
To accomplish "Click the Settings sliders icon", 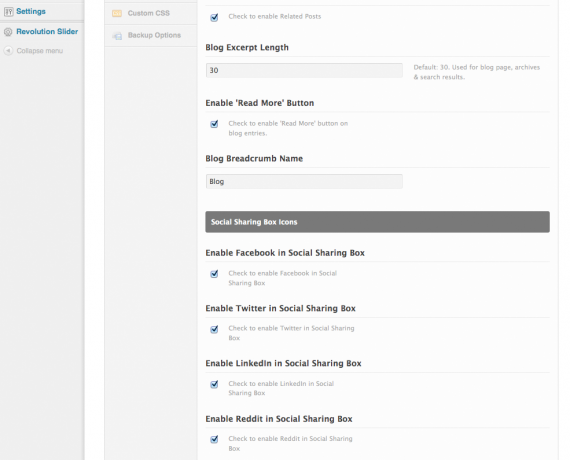I will [8, 12].
